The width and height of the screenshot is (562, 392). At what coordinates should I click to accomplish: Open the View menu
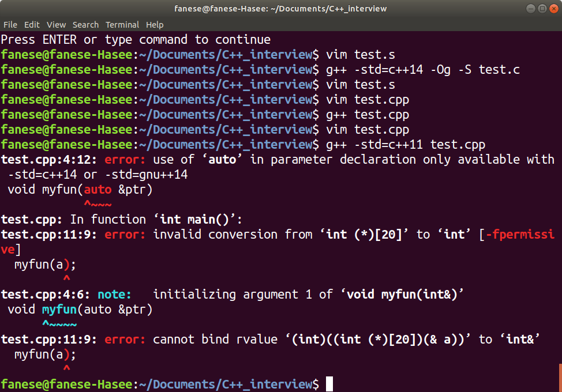coord(57,25)
